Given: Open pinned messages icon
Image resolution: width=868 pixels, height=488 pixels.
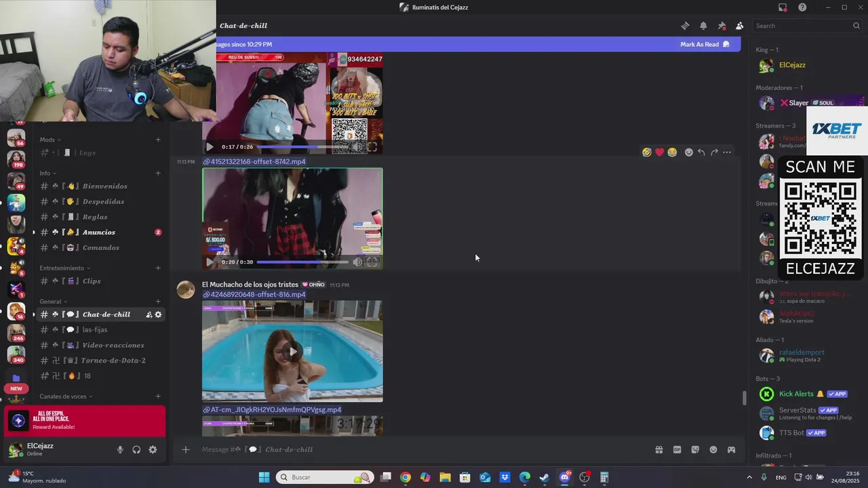Looking at the screenshot, I should tap(722, 26).
